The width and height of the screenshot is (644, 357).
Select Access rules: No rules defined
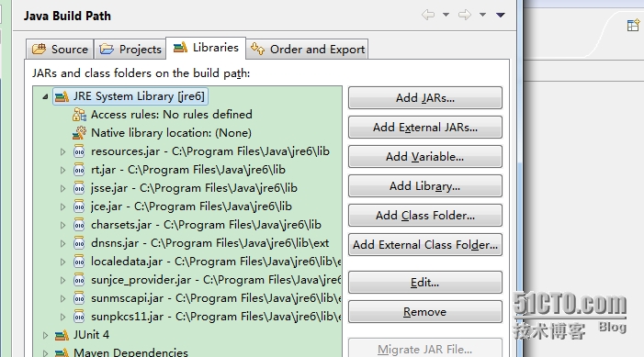tap(171, 115)
